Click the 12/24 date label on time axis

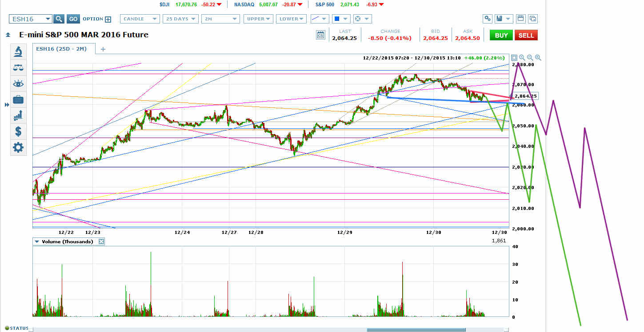tap(182, 232)
